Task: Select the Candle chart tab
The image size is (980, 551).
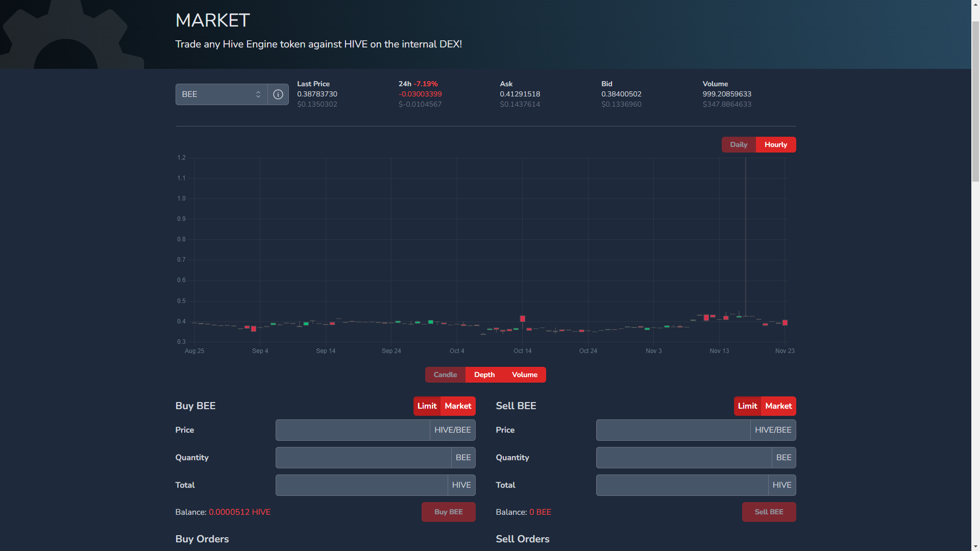Action: pos(445,375)
